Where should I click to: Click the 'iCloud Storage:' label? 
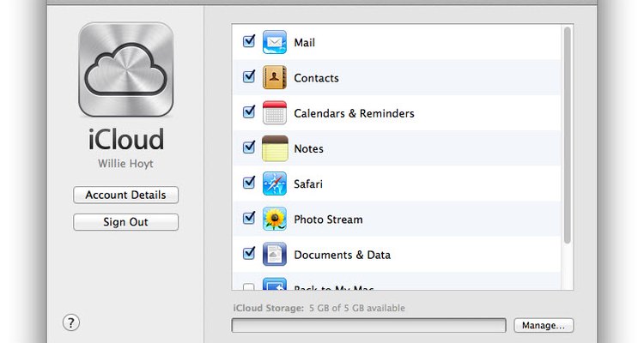point(269,308)
